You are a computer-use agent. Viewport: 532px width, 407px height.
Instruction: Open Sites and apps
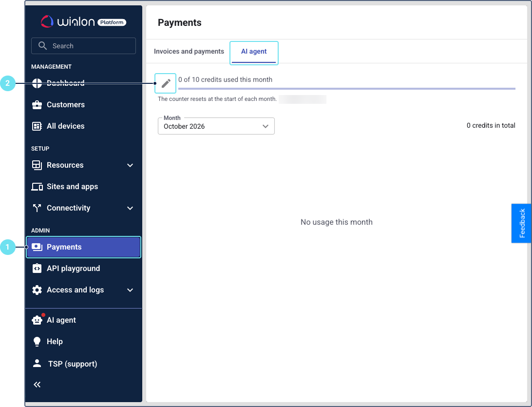[x=72, y=186]
